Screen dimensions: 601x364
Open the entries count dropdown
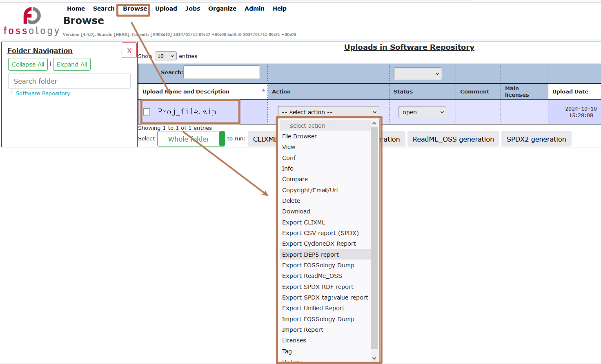165,56
